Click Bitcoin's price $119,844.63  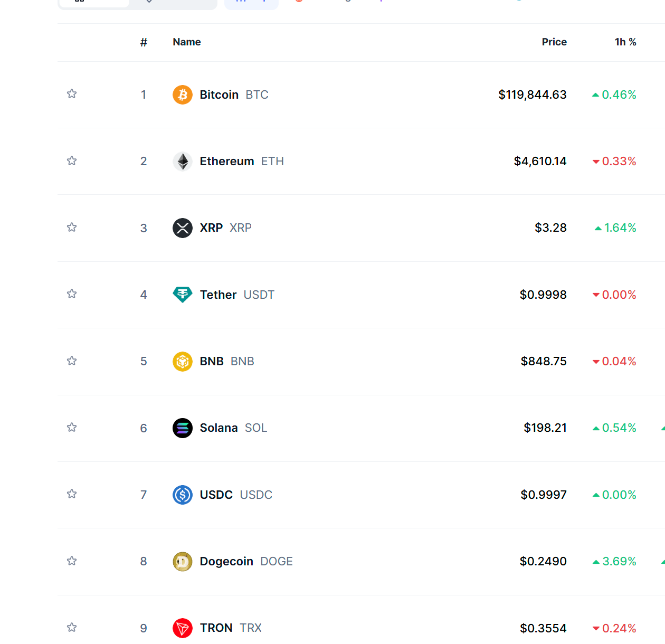(532, 95)
